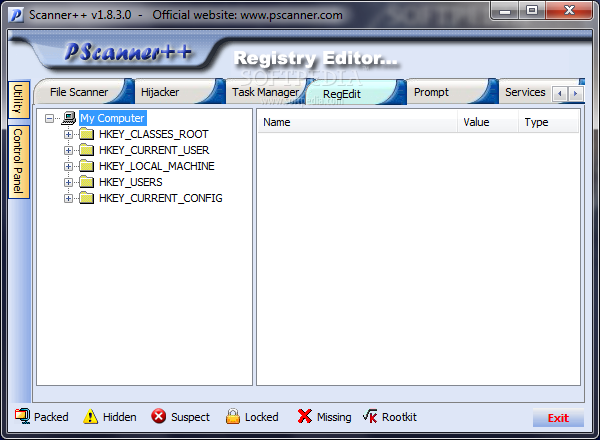The width and height of the screenshot is (600, 440).
Task: Select the HKEY_CURRENT_USER label
Action: (x=154, y=150)
